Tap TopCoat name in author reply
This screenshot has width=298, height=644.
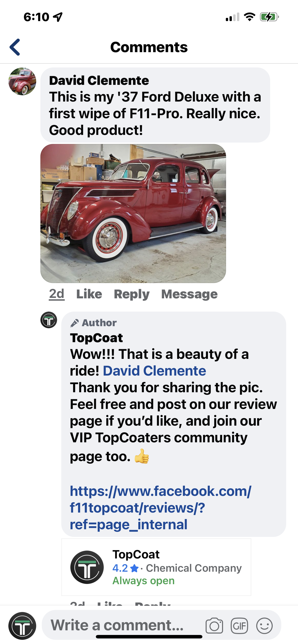96,338
